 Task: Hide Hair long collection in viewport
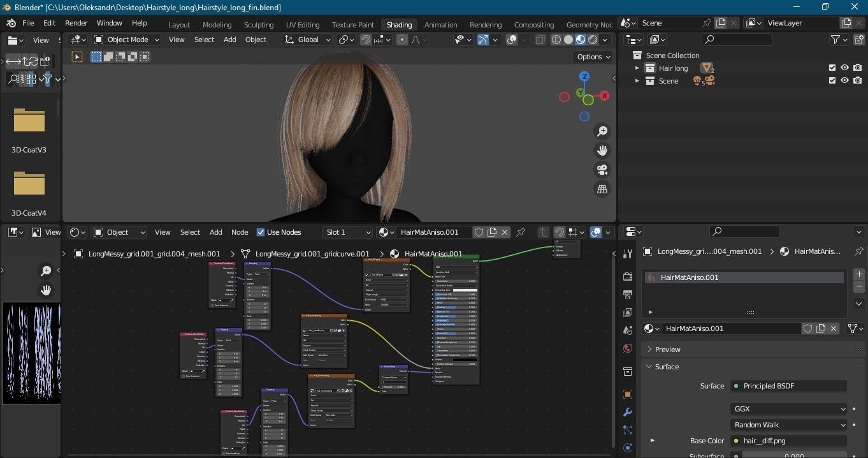click(844, 68)
